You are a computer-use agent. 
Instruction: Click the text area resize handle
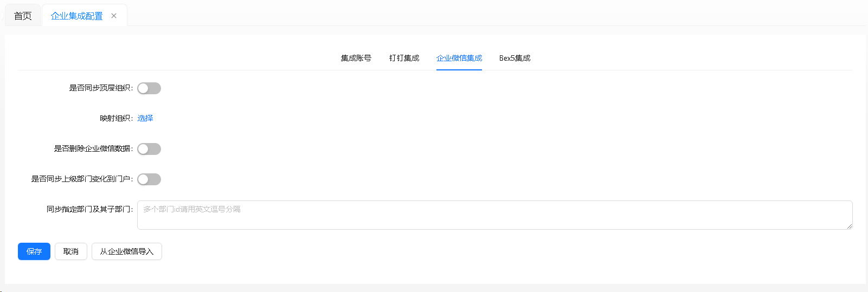click(x=849, y=226)
